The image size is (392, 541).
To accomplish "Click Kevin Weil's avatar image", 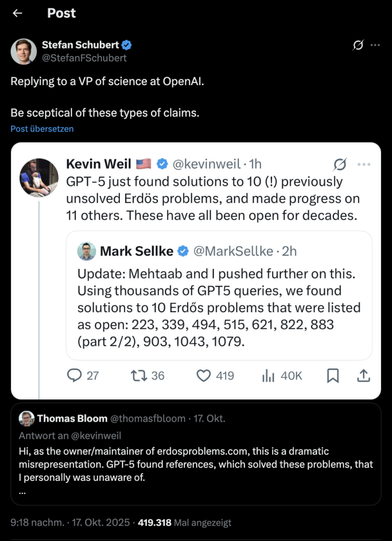I will coord(39,177).
